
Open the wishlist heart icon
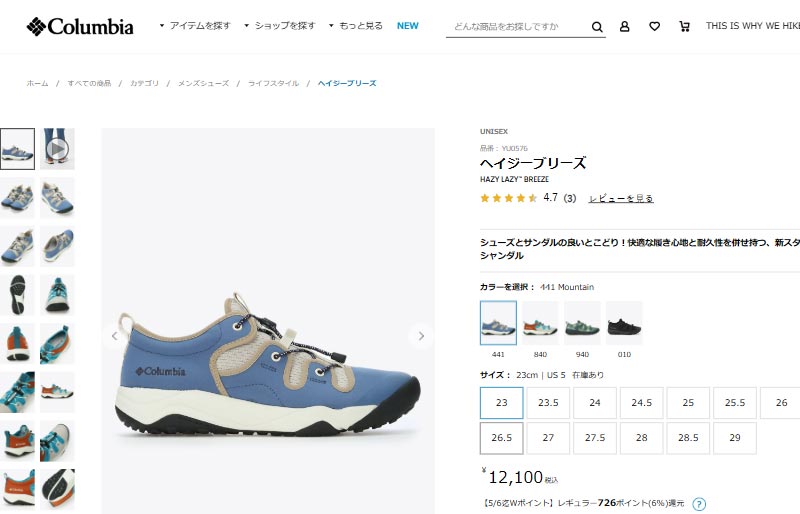(x=655, y=27)
